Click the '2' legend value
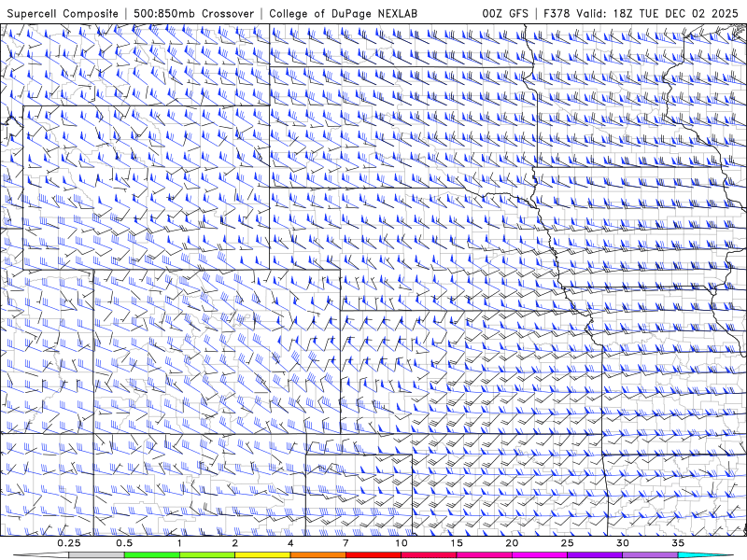Screen dimensions: 747x560 point(235,543)
